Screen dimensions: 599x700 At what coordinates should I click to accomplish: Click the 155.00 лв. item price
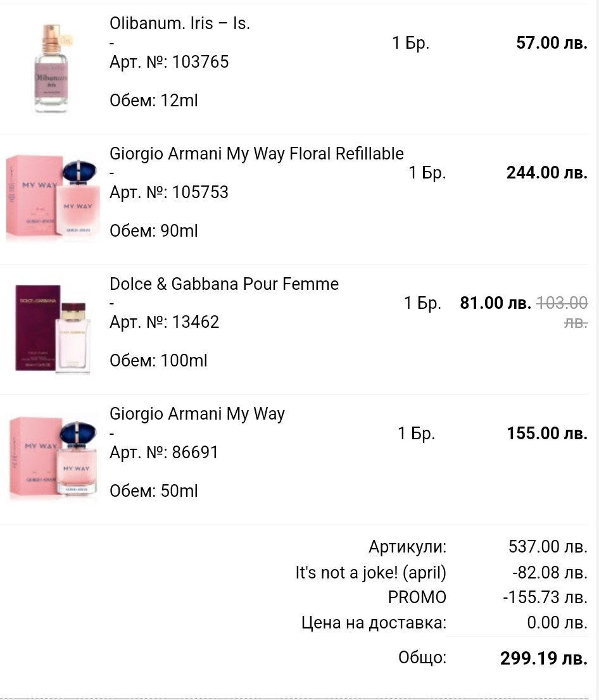click(x=546, y=433)
